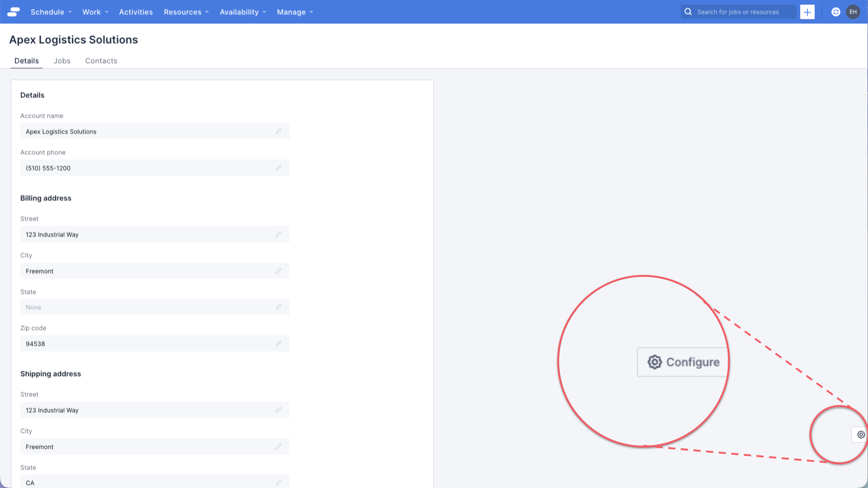This screenshot has height=488, width=868.
Task: Switch to the Jobs tab
Action: pyautogui.click(x=62, y=61)
